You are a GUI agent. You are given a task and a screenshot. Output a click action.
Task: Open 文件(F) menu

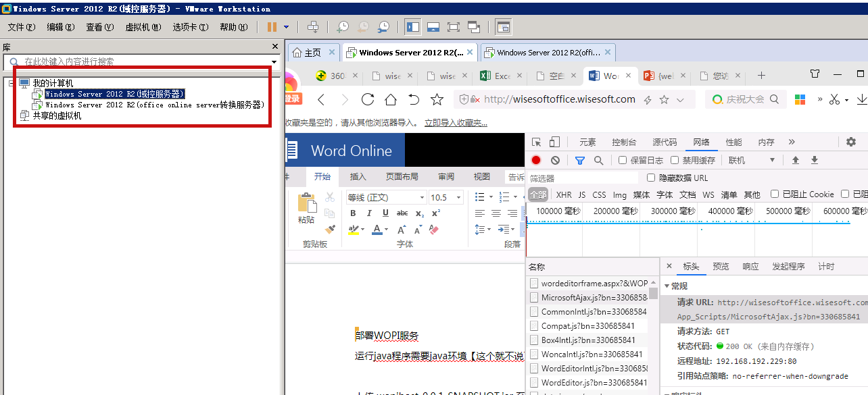pyautogui.click(x=22, y=27)
